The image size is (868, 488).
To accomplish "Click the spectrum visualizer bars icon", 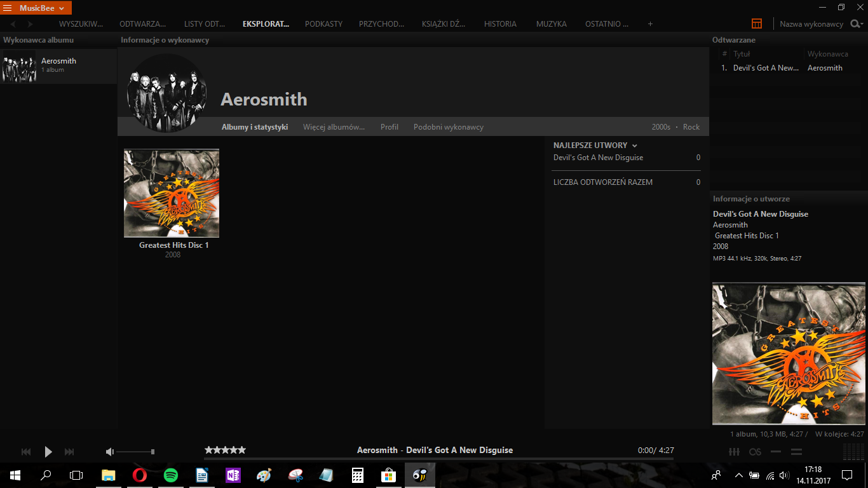I will [x=853, y=451].
